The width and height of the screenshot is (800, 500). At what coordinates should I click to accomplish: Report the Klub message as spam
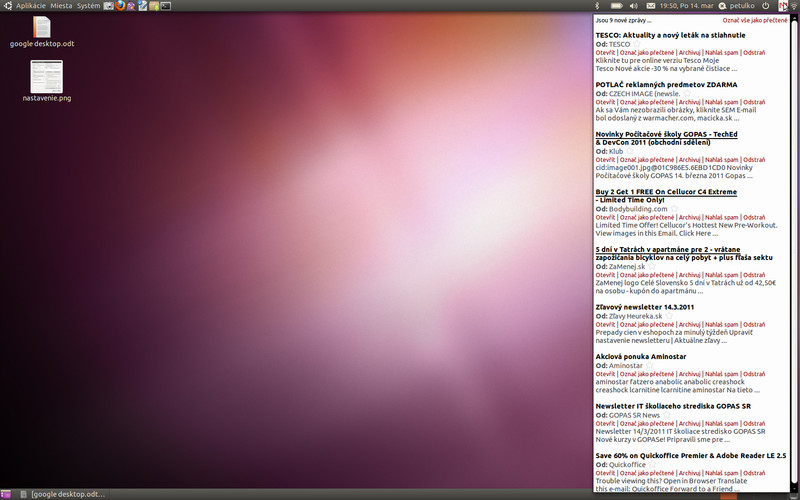[721, 160]
